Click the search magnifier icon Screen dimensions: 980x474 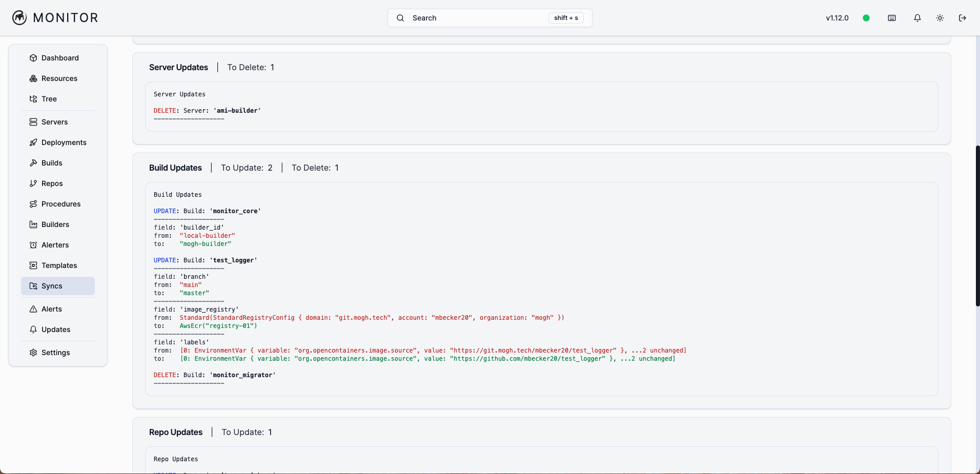pyautogui.click(x=400, y=18)
